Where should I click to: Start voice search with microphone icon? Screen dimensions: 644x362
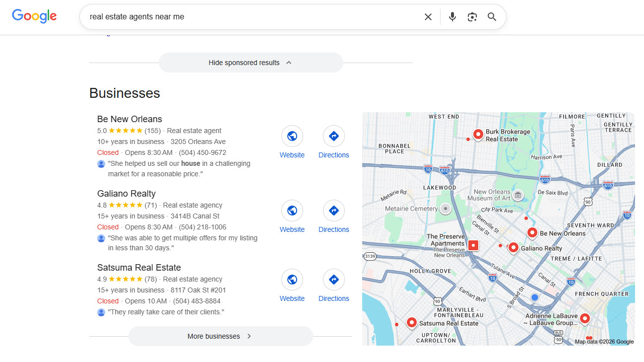pos(452,17)
